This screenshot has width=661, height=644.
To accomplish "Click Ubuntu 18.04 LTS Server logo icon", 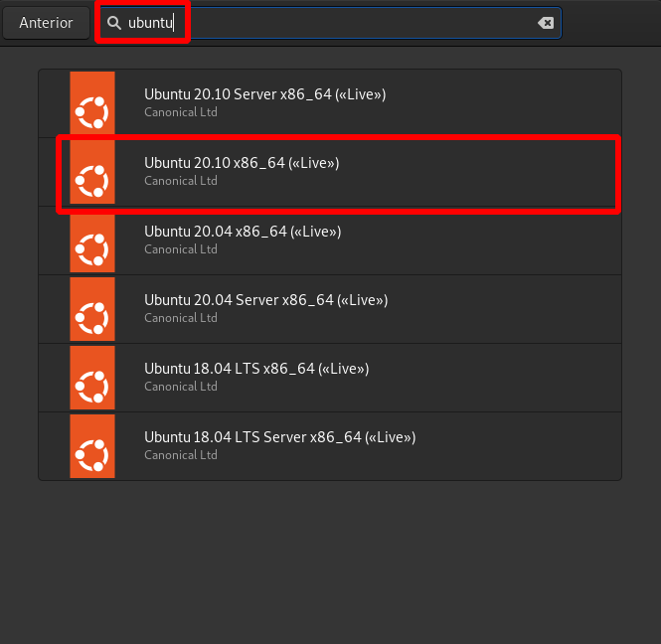I will click(92, 446).
